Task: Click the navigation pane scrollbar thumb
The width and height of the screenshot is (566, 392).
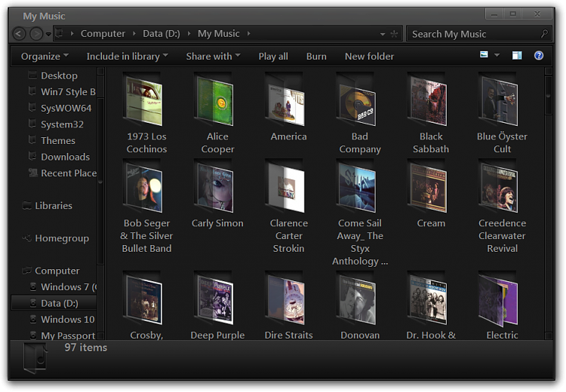Action: [100, 180]
